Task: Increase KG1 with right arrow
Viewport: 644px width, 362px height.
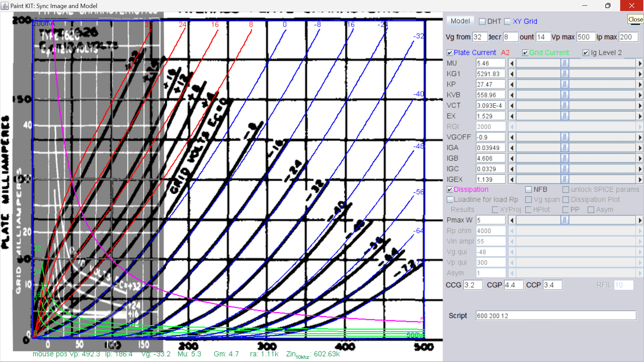Action: [x=640, y=74]
